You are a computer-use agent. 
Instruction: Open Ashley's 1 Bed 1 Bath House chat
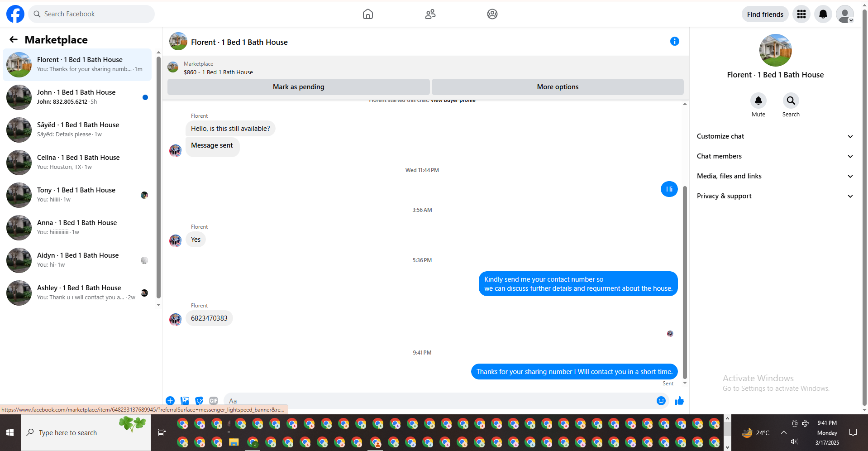point(77,293)
